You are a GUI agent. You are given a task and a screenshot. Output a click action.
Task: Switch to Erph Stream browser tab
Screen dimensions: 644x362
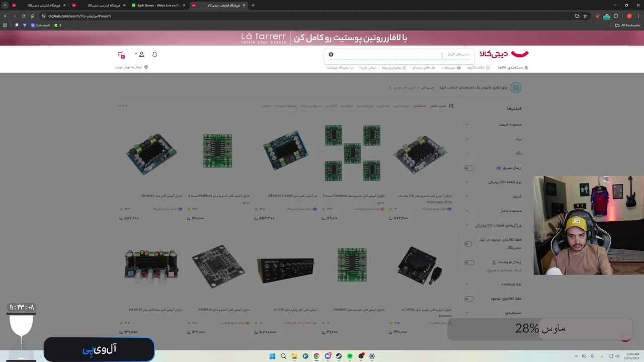click(x=158, y=6)
